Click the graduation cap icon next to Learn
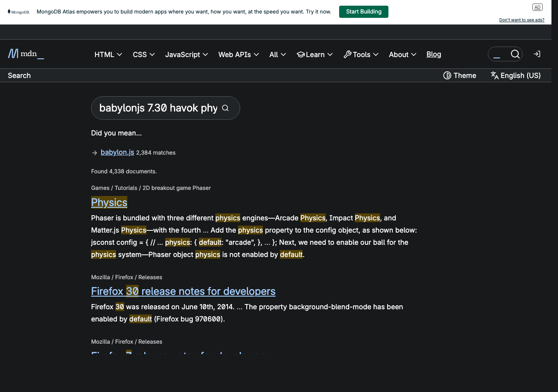Image resolution: width=558 pixels, height=392 pixels. pyautogui.click(x=300, y=54)
